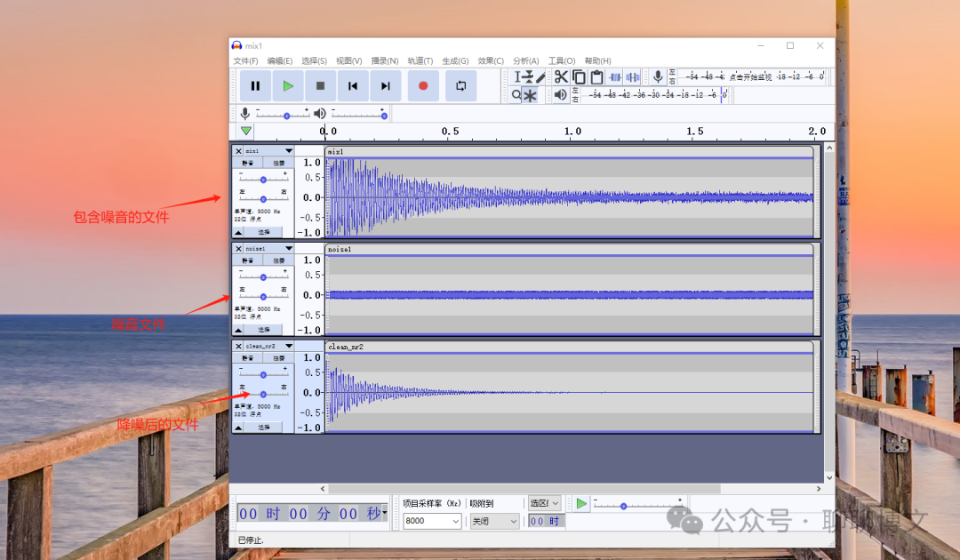Click the Record button in transport toolbar
The image size is (960, 560).
(x=423, y=86)
